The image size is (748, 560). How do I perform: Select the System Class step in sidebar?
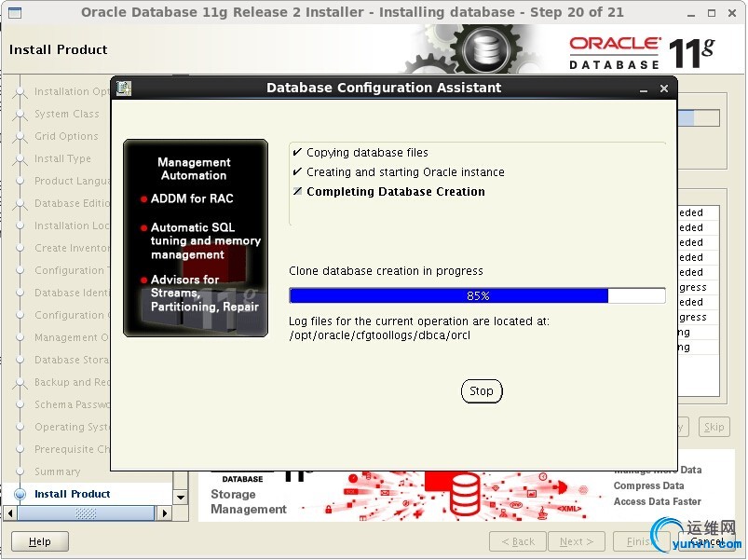67,114
